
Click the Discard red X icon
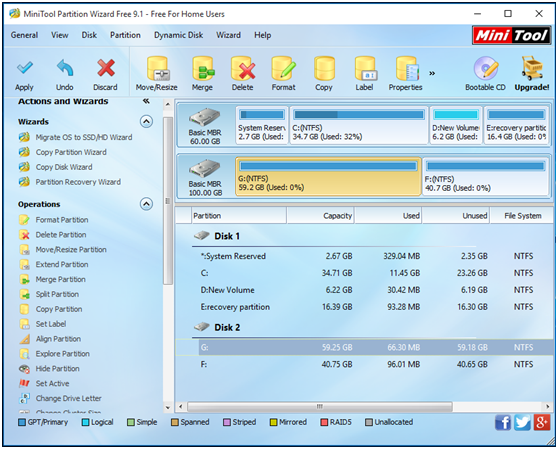point(106,67)
